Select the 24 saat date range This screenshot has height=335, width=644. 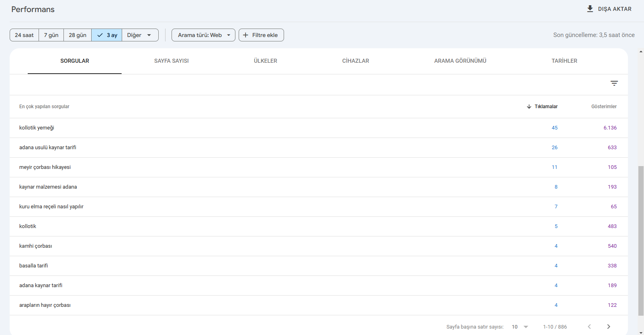tap(24, 35)
